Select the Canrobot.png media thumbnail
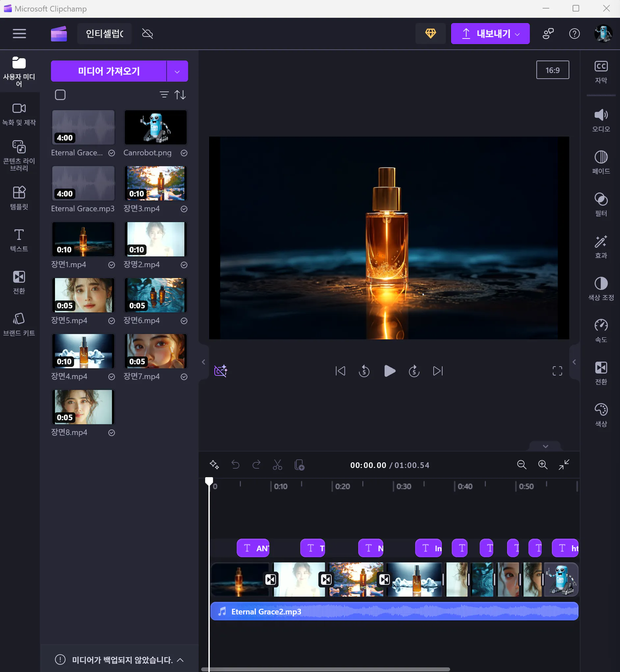The image size is (620, 672). (x=155, y=127)
